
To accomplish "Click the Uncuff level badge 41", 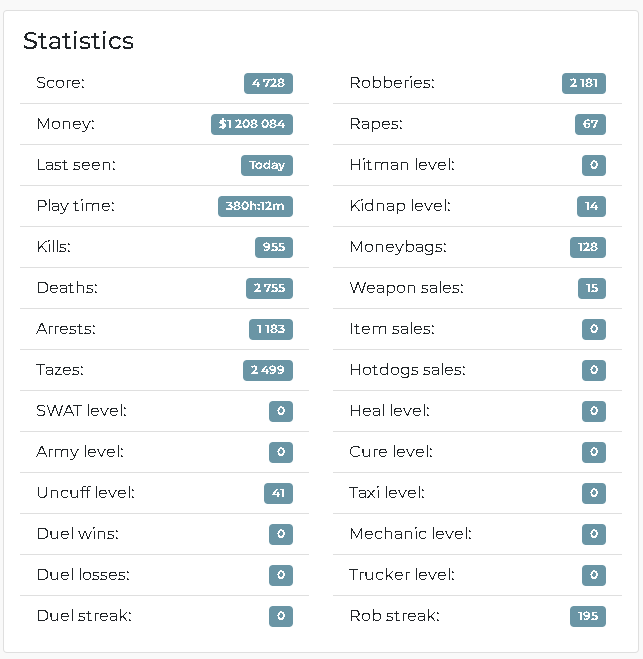I will tap(278, 493).
